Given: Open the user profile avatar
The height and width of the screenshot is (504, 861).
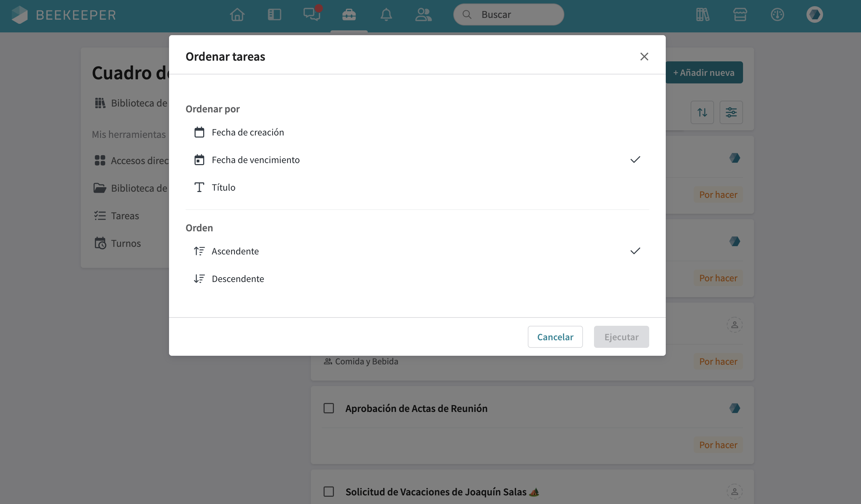Looking at the screenshot, I should [x=815, y=15].
